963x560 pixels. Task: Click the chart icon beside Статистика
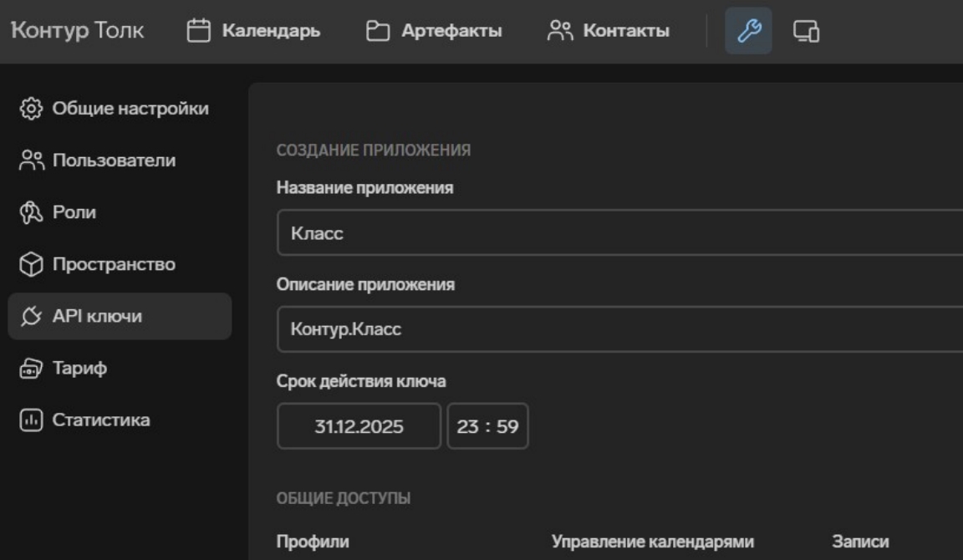(x=31, y=420)
